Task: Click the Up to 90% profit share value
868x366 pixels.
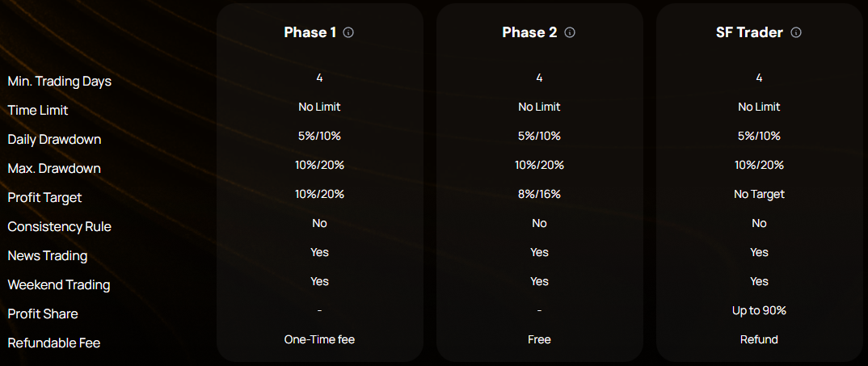Action: [x=759, y=310]
